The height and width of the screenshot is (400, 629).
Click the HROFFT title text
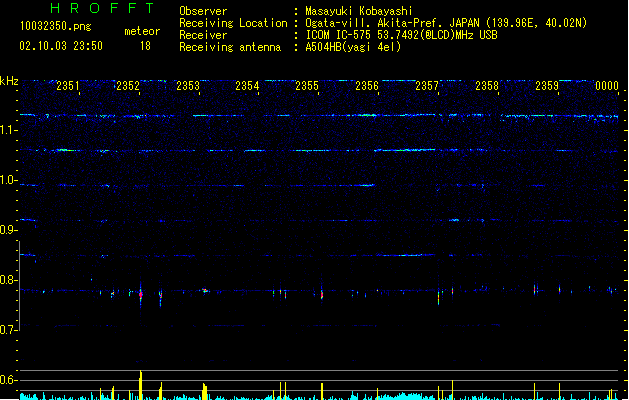coord(102,8)
